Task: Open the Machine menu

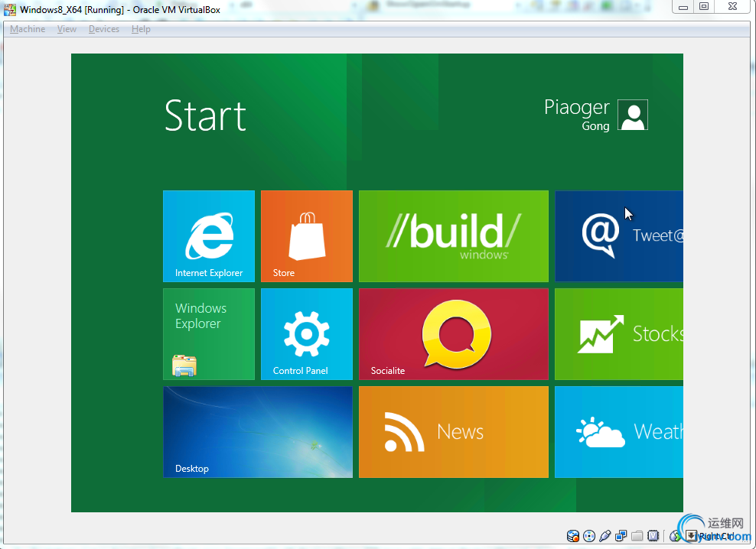Action: coord(28,29)
